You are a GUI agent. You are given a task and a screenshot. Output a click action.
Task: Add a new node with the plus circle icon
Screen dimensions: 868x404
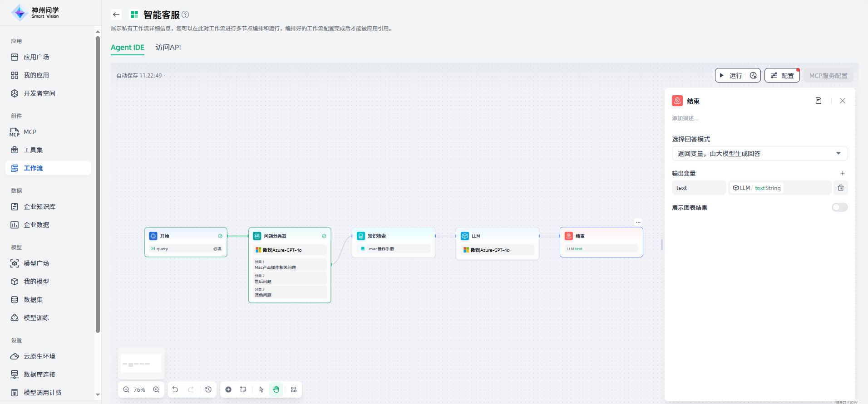(228, 389)
